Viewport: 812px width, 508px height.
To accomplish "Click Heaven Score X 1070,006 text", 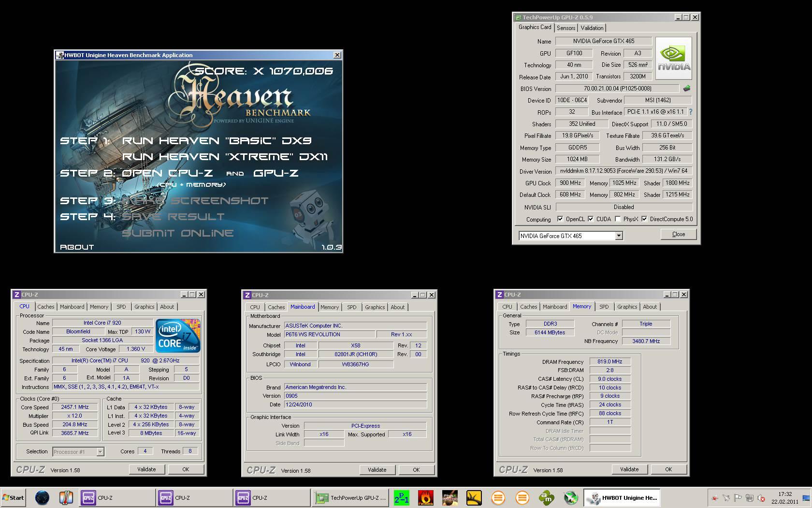I will coord(263,71).
